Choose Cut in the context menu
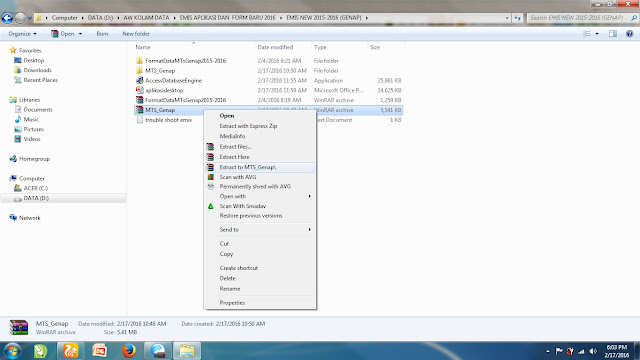 click(x=224, y=244)
